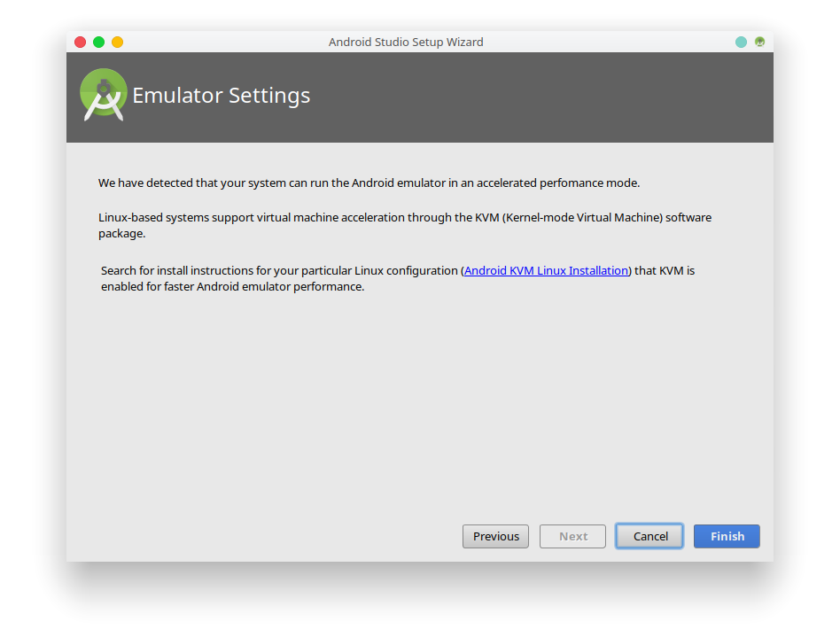The image size is (840, 637).
Task: Click the Finish button
Action: coord(727,536)
